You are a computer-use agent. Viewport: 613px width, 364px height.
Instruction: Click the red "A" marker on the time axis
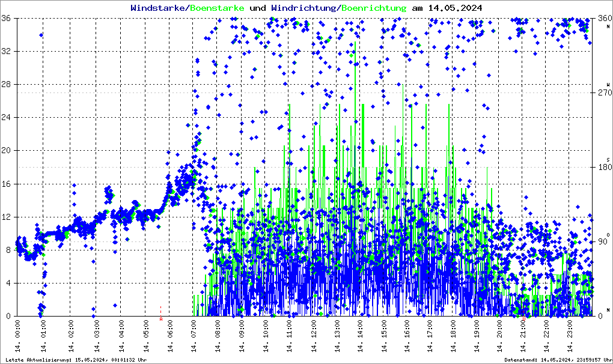161,319
